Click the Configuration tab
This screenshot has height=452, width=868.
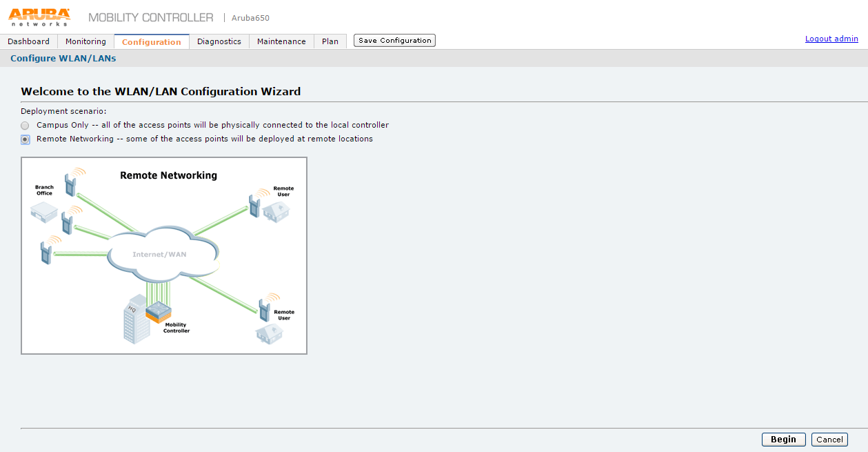[152, 41]
